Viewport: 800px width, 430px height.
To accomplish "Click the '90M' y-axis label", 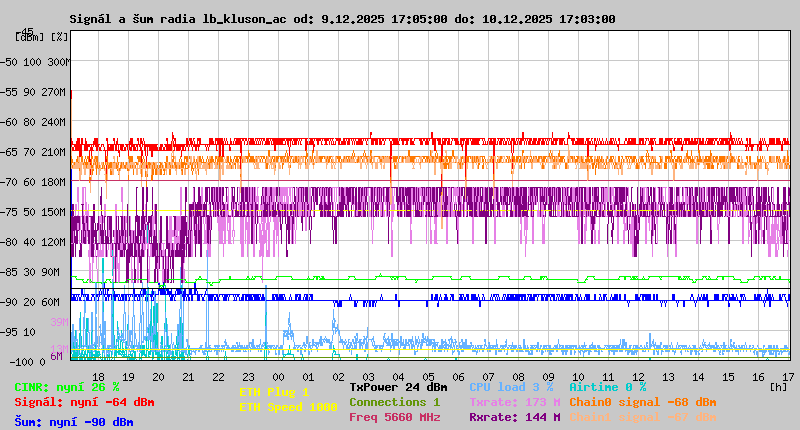I will pos(53,272).
